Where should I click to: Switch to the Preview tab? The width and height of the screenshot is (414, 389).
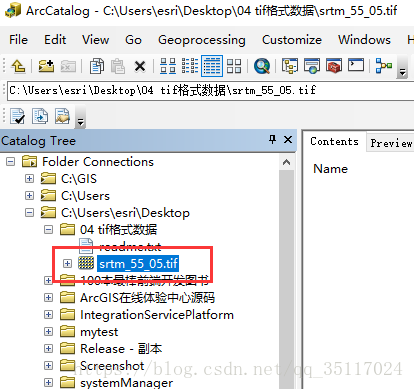point(391,143)
